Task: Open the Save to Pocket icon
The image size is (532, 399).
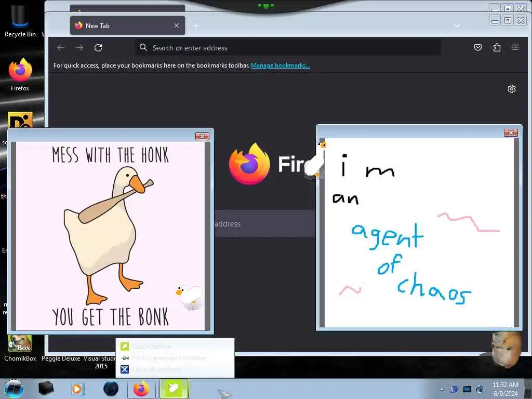Action: click(x=478, y=47)
